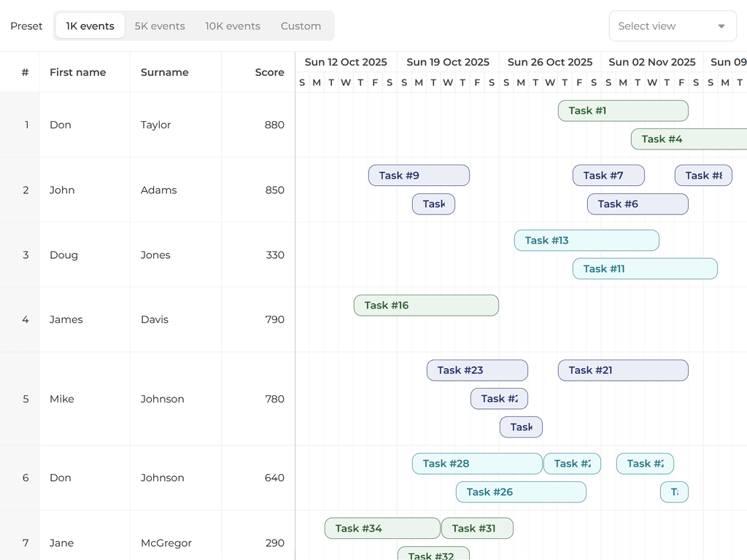Click the Task #6 event bar
Image resolution: width=747 pixels, height=560 pixels.
[637, 204]
